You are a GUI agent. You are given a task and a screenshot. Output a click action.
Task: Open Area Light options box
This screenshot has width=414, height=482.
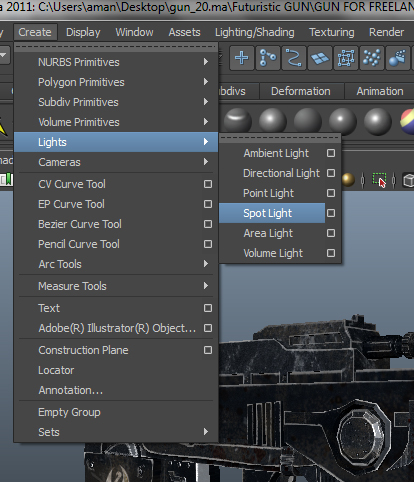click(x=331, y=233)
